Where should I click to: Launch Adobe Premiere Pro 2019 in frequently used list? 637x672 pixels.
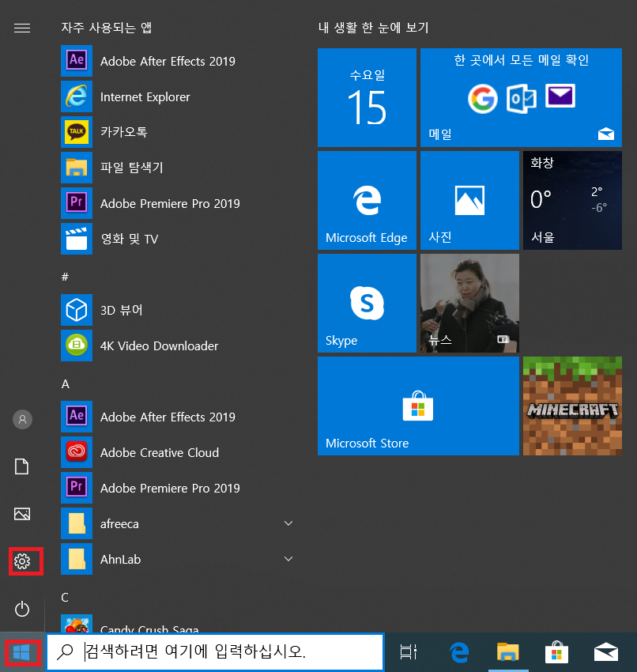click(178, 203)
